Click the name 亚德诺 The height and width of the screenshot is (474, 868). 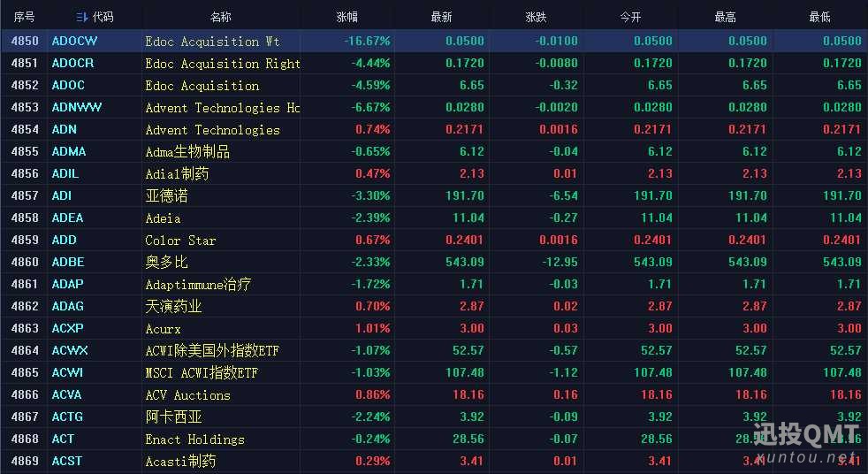[167, 196]
